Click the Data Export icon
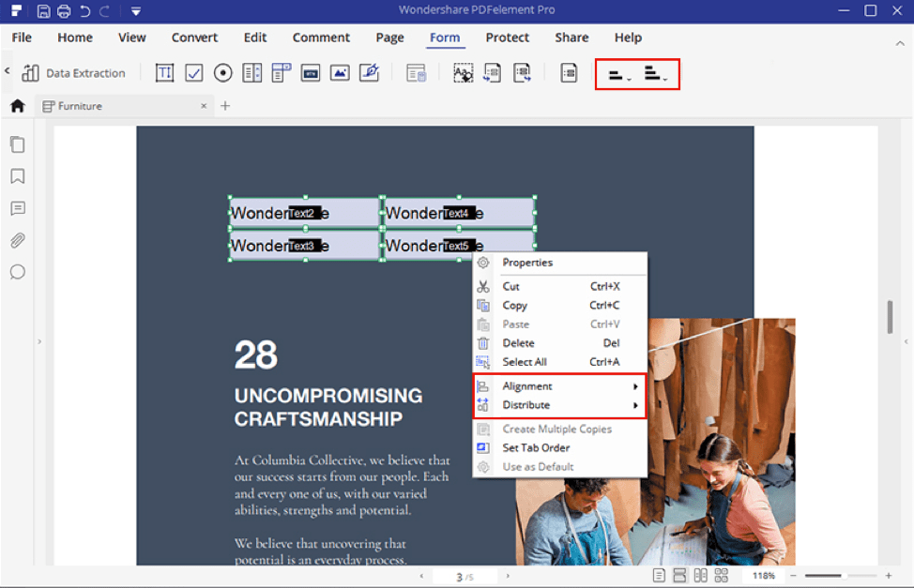 522,73
